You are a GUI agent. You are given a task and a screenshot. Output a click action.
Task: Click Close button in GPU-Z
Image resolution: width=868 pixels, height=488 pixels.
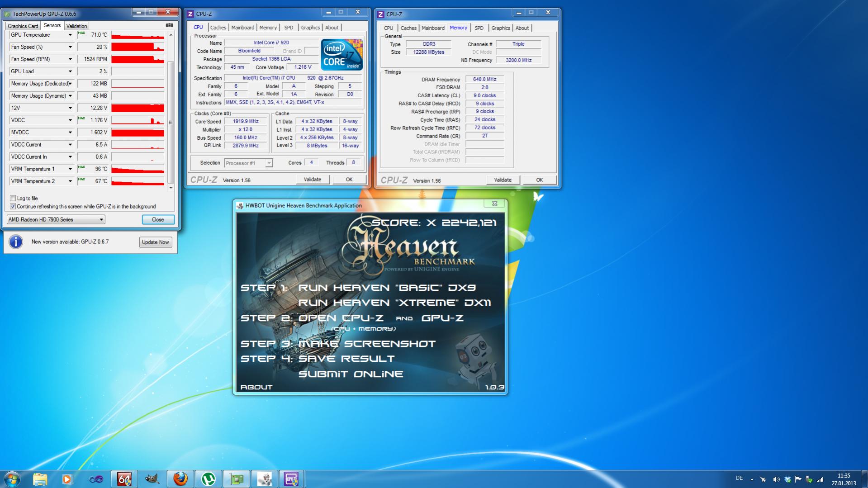[158, 219]
